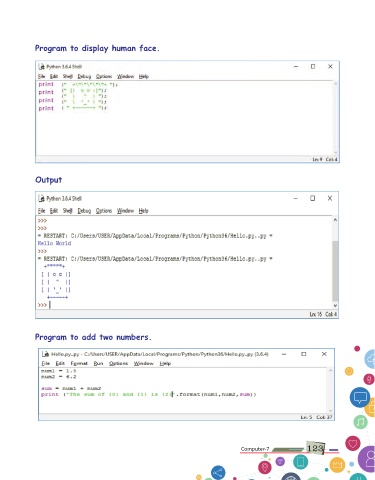Screen dimensions: 375x480
Task: Close the Hello.py.py editor window
Action: [324, 354]
